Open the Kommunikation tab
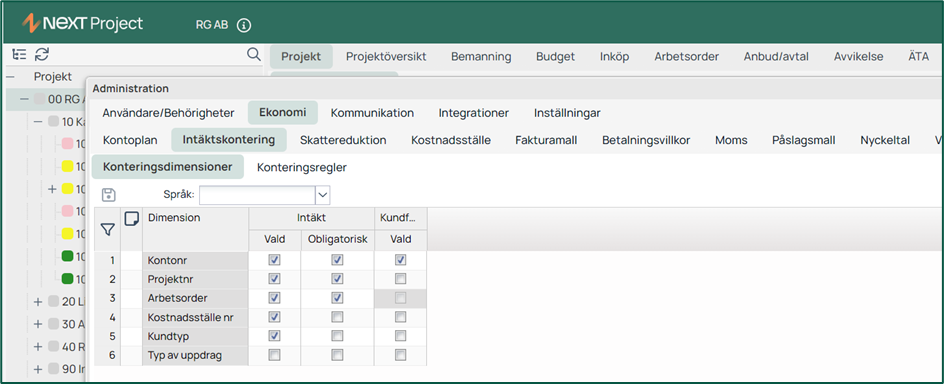This screenshot has width=944, height=384. click(x=372, y=113)
